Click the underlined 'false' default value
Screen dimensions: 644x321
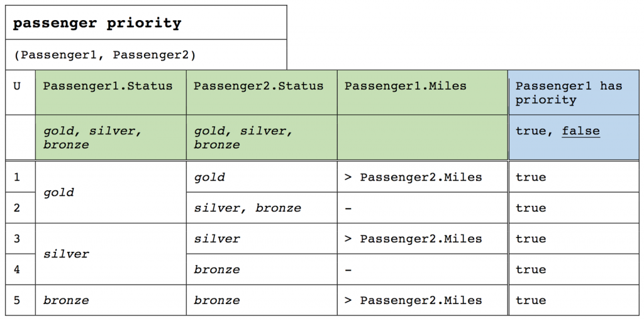[x=580, y=131]
